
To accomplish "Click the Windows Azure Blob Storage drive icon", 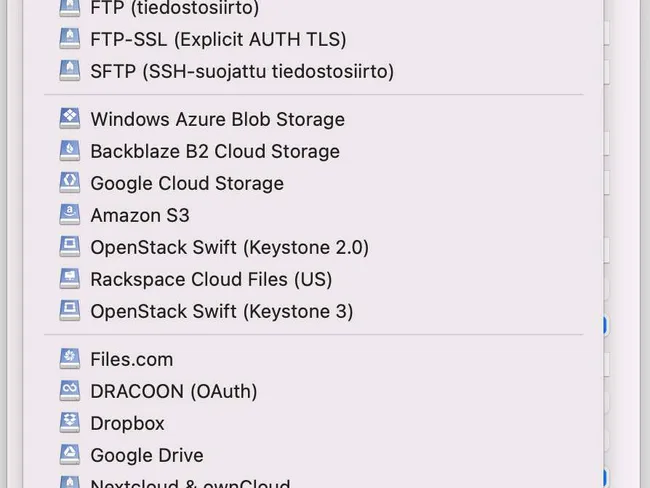I will (x=70, y=119).
